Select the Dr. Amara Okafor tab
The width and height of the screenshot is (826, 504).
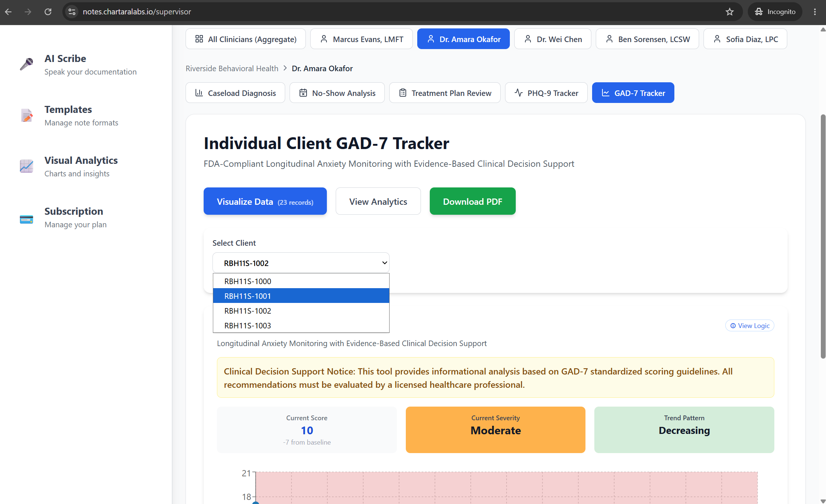point(463,39)
